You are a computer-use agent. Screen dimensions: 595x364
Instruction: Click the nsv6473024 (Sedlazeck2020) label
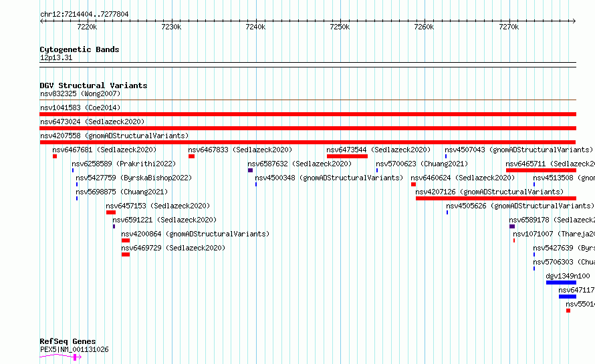pos(92,122)
